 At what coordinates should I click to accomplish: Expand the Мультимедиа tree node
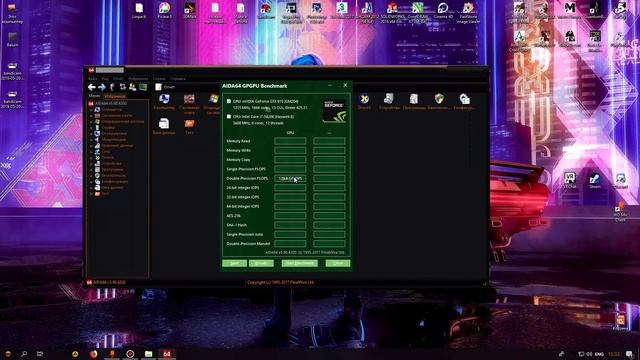click(x=92, y=140)
